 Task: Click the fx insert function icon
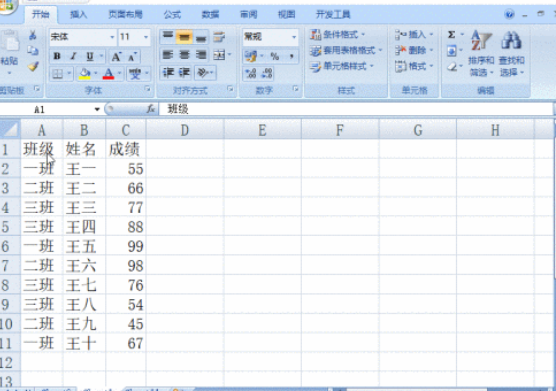[x=151, y=109]
